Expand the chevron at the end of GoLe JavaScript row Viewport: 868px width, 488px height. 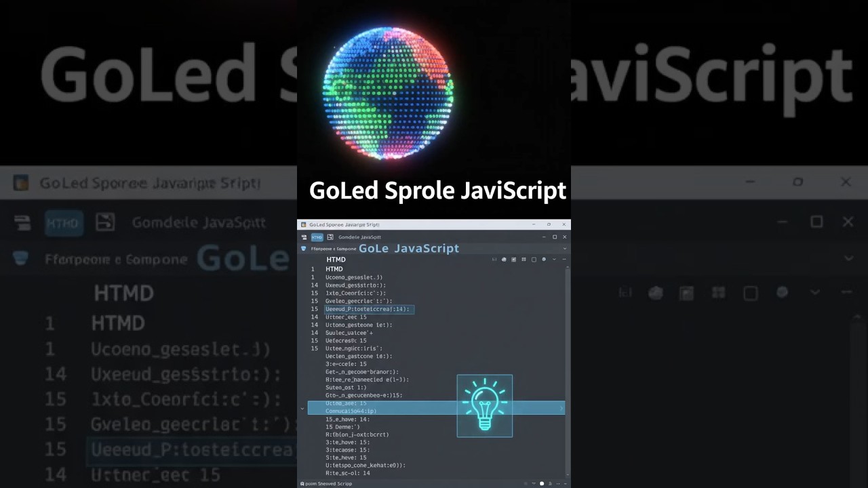tap(565, 249)
